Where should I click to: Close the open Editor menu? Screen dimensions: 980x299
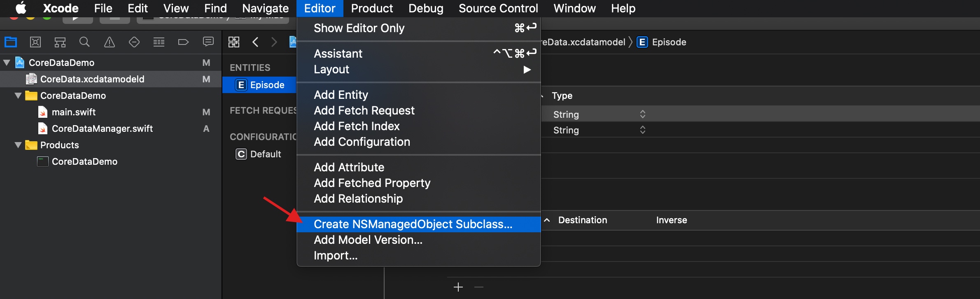click(x=320, y=8)
